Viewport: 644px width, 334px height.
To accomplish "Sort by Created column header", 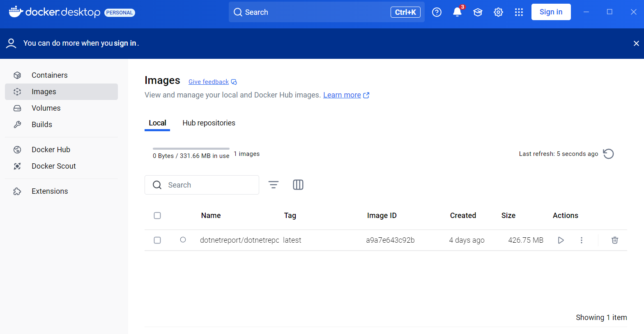I will 463,216.
